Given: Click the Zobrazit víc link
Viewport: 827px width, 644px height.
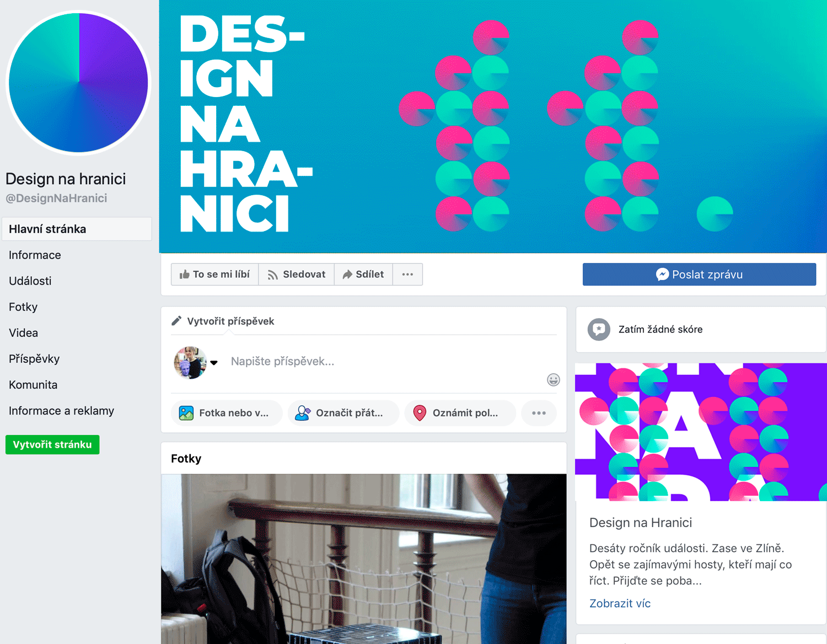Looking at the screenshot, I should pyautogui.click(x=620, y=603).
